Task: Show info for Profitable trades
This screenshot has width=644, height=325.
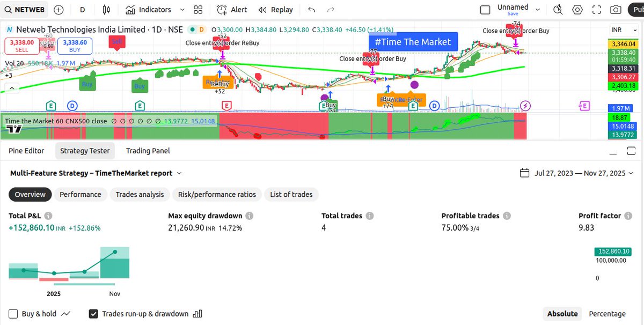Action: pos(507,216)
